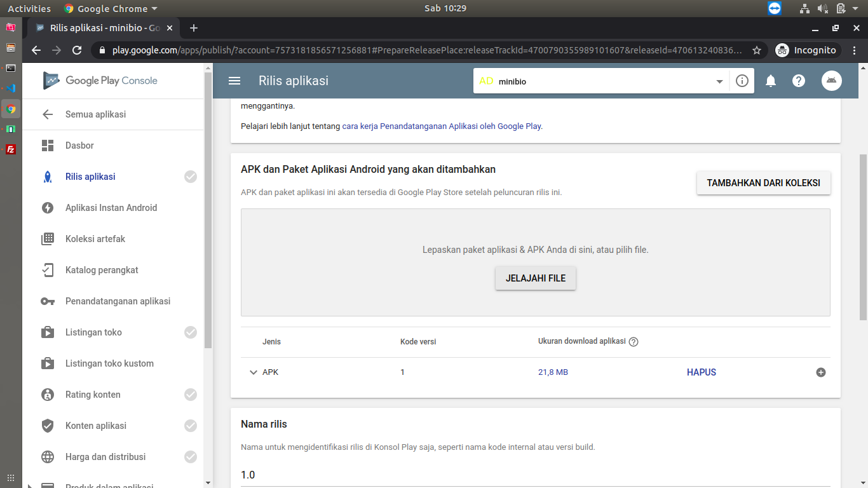868x488 pixels.
Task: Click the back arrow beside Semua aplikasi
Action: (48, 114)
